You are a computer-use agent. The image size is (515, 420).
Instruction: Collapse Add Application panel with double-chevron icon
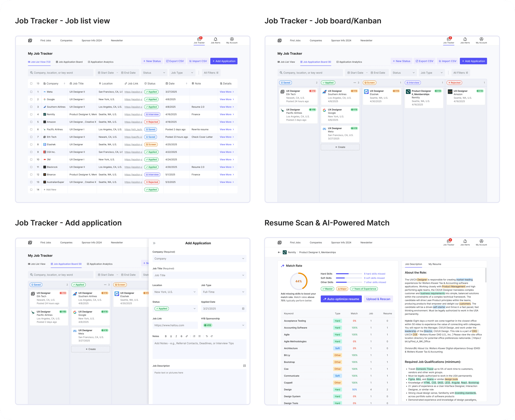click(x=154, y=243)
